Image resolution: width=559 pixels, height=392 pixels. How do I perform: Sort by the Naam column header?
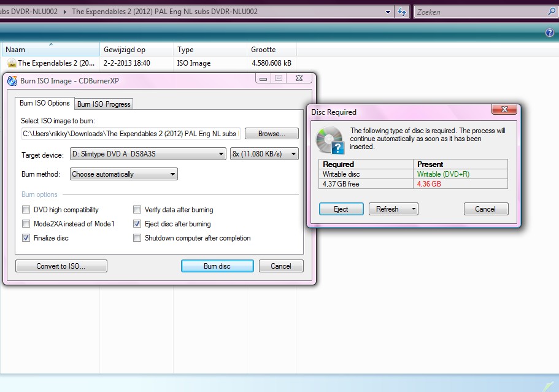pos(51,50)
